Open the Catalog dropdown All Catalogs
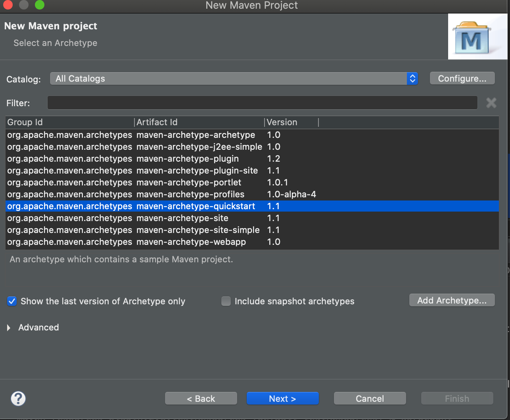Screen dimensions: 510x420 [234, 78]
